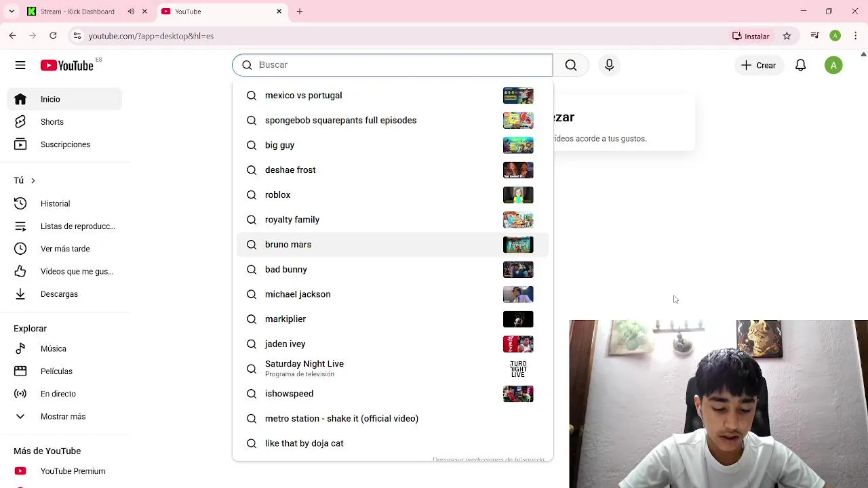Click the address bar URL
The height and width of the screenshot is (488, 868).
(151, 36)
